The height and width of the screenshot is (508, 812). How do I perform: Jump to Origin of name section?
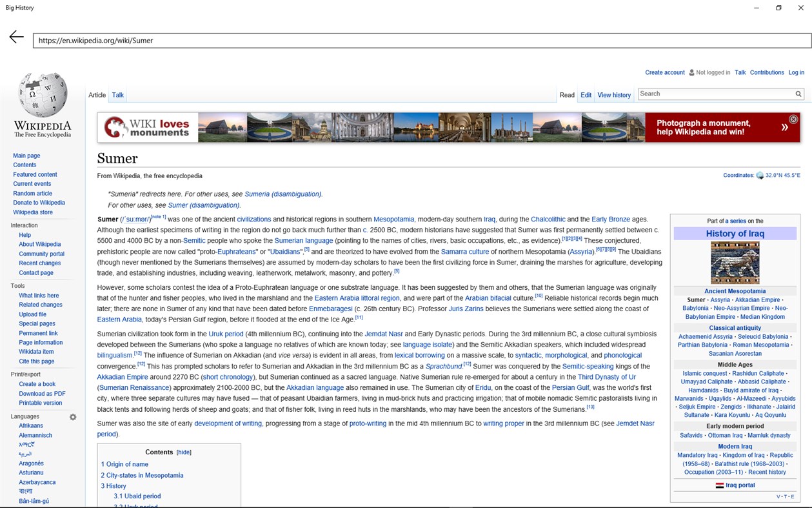124,465
